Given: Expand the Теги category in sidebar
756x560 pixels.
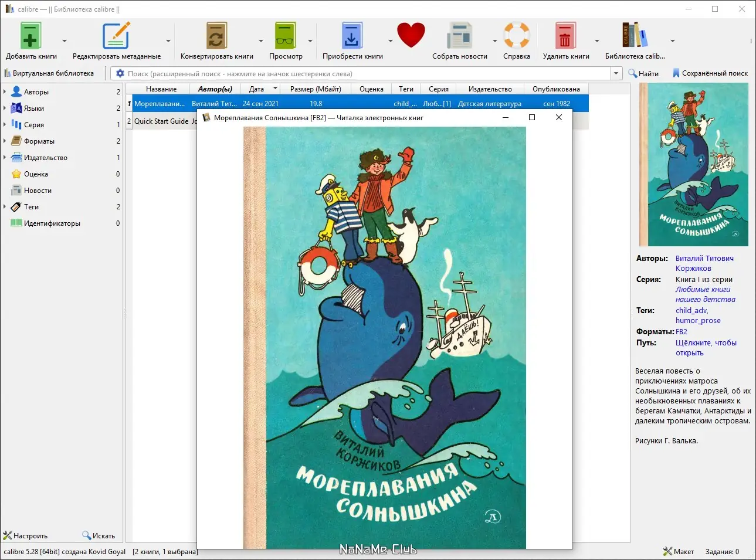Looking at the screenshot, I should [5, 206].
